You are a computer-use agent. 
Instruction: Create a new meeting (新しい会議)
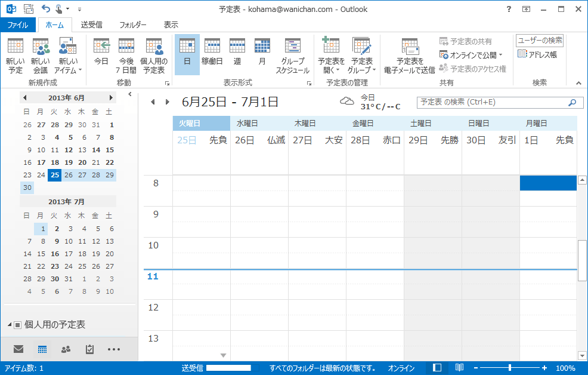(x=41, y=56)
